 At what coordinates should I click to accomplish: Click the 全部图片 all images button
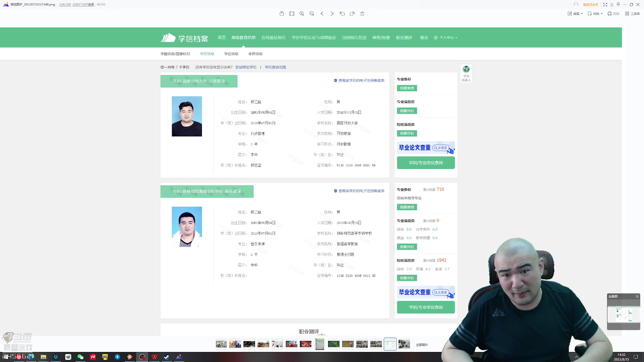pos(422,345)
